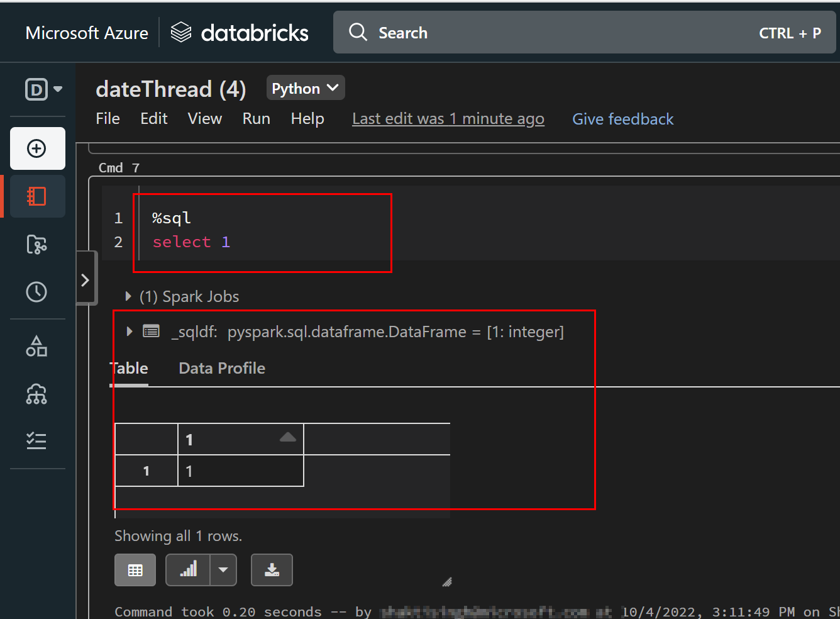Open the Compute clusters icon in sidebar
Screen dimensions: 840x619
pos(37,394)
